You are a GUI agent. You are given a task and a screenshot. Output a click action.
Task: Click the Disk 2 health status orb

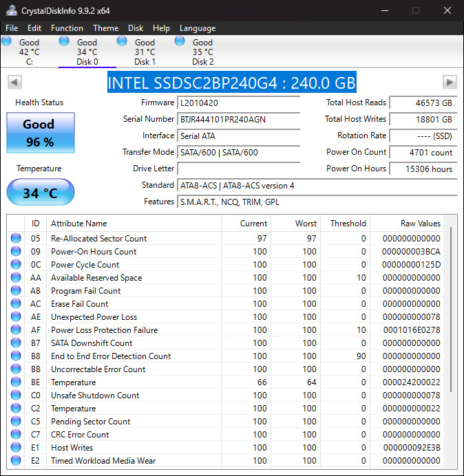click(180, 41)
